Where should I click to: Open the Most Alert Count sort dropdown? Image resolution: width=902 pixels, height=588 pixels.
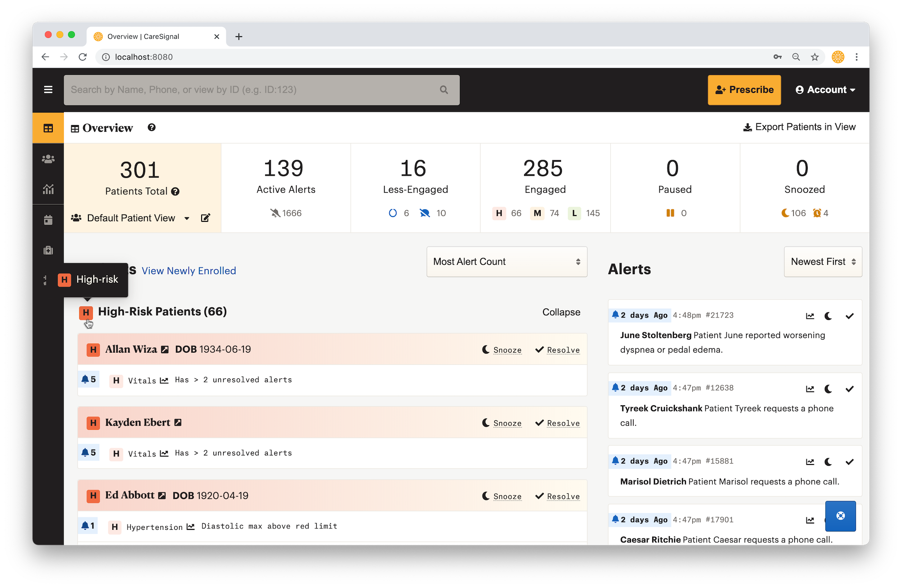tap(507, 262)
